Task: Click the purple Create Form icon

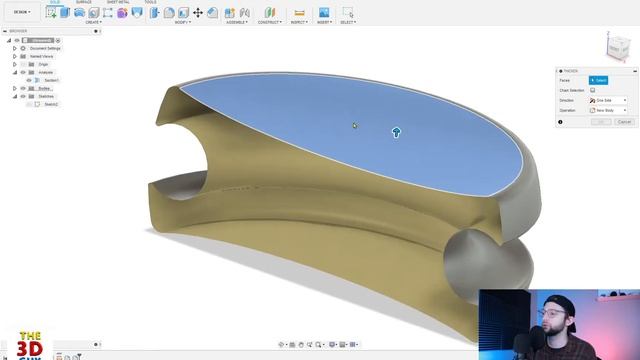Action: tap(122, 13)
